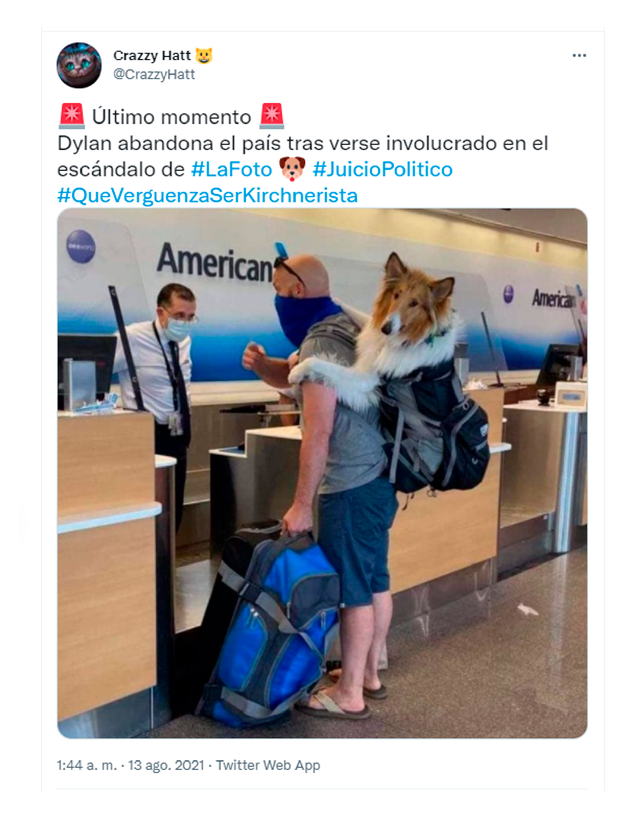Open the Crazzy Hatt display name
This screenshot has height=835, width=644.
click(152, 56)
